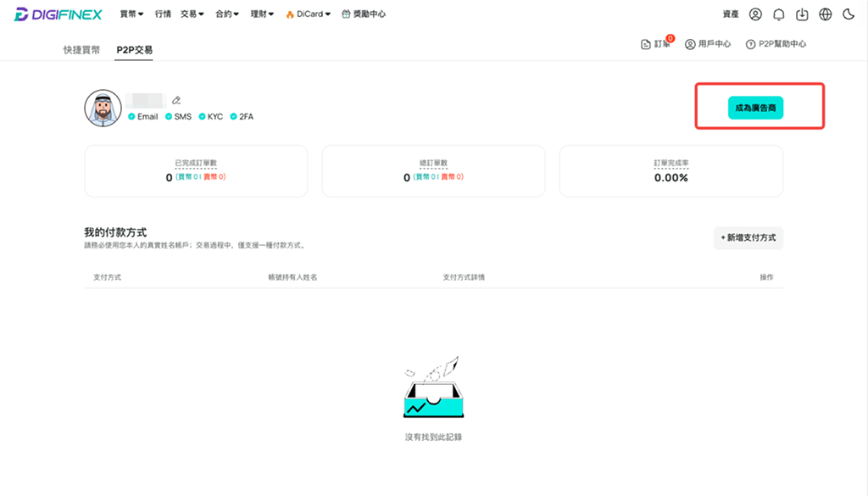Open the 訂單 orders icon with badge
The width and height of the screenshot is (868, 496).
[657, 43]
